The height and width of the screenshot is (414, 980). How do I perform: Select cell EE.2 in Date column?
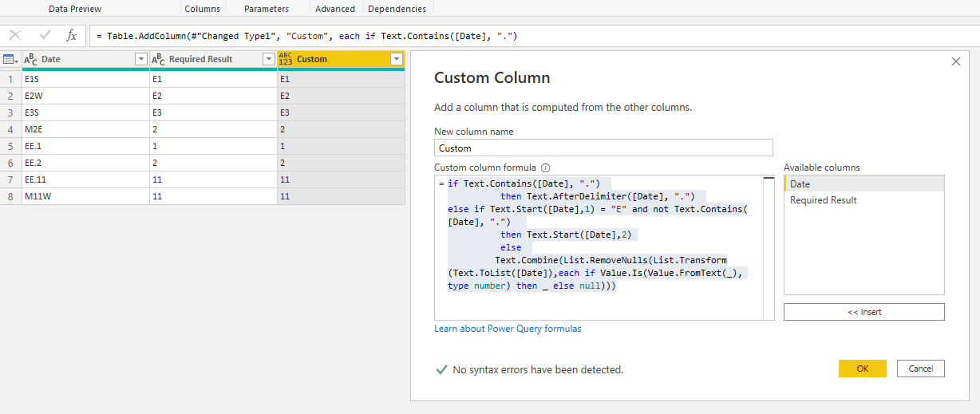pyautogui.click(x=85, y=163)
